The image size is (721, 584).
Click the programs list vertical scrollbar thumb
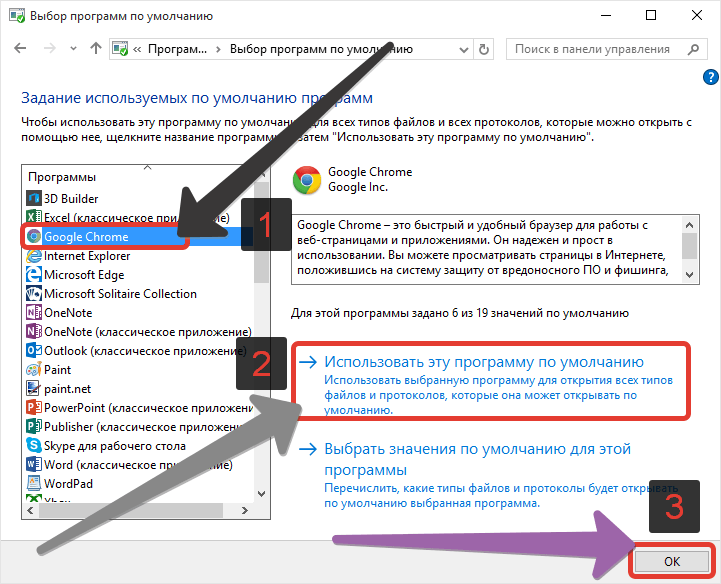(262, 232)
